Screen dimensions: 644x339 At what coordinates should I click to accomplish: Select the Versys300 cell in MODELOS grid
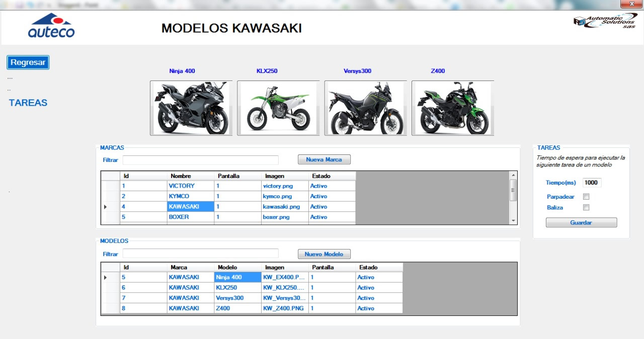click(x=238, y=298)
